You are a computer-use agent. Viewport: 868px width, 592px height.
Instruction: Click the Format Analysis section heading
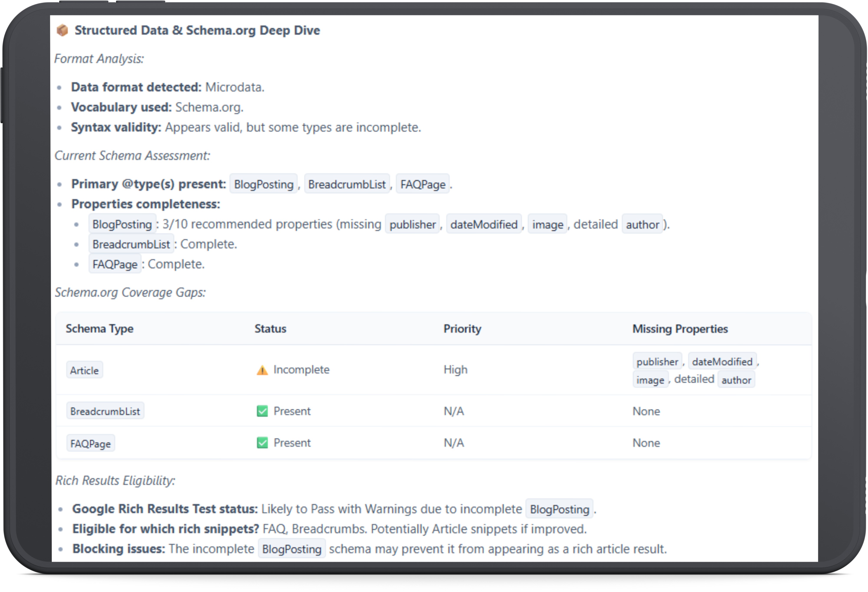pos(99,59)
